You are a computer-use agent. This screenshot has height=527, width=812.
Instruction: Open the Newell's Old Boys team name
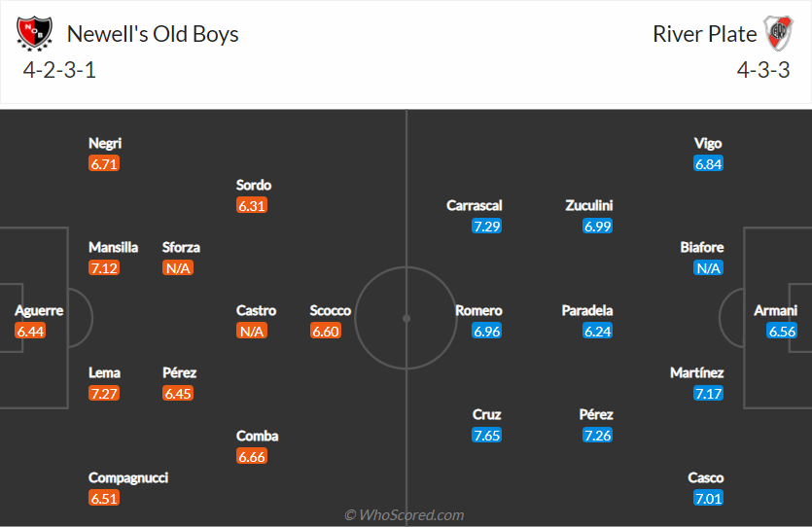coord(153,34)
